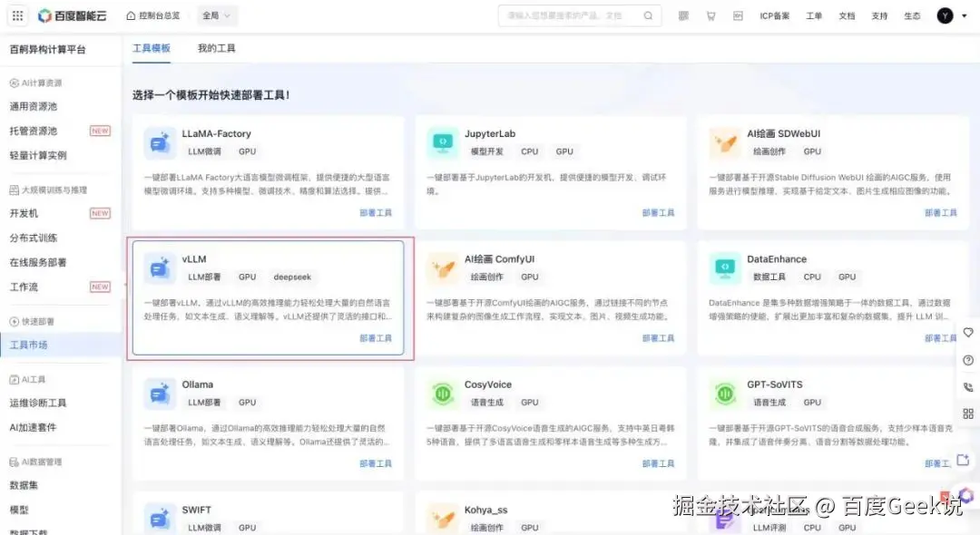Click the grid icon left of the cart
The image size is (980, 535).
684,15
